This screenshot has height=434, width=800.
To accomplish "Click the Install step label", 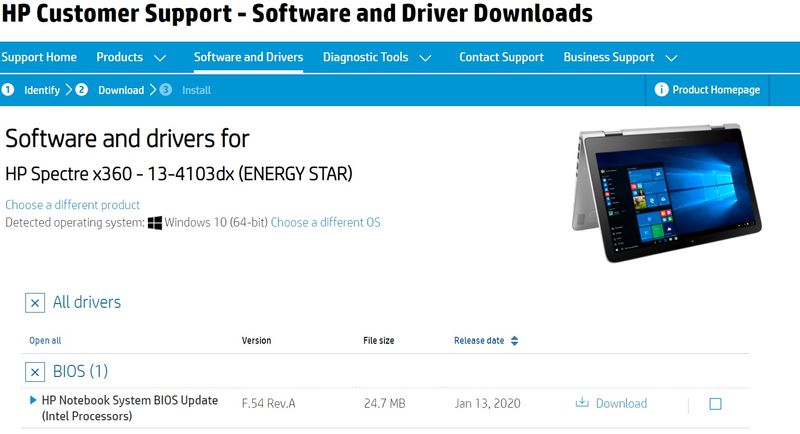I will click(x=196, y=90).
